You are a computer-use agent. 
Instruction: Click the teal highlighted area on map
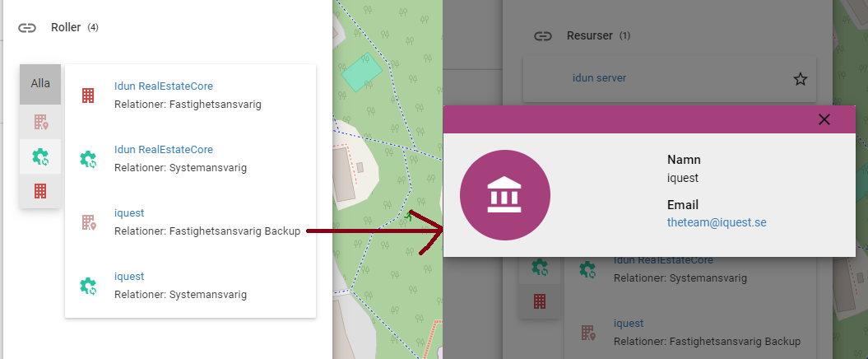(361, 72)
